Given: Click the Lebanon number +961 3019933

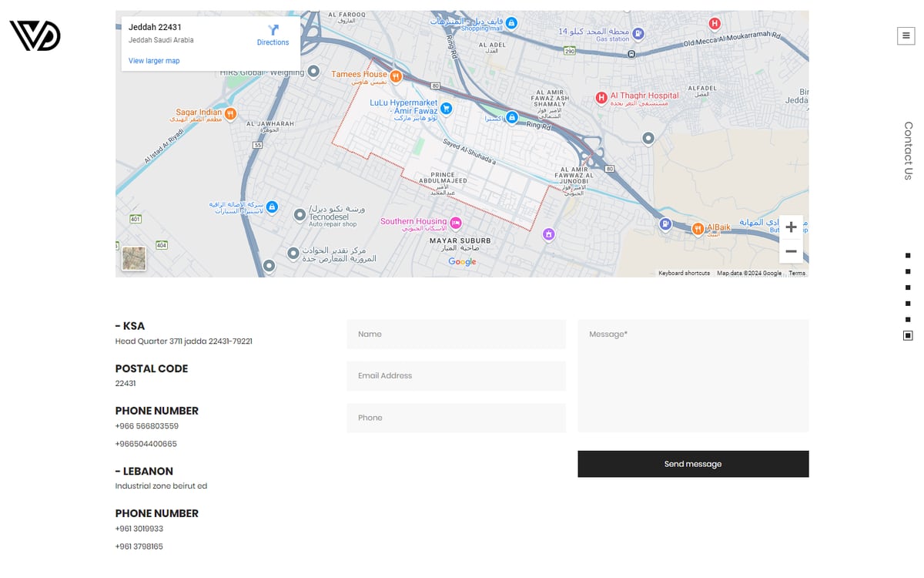Looking at the screenshot, I should [139, 529].
